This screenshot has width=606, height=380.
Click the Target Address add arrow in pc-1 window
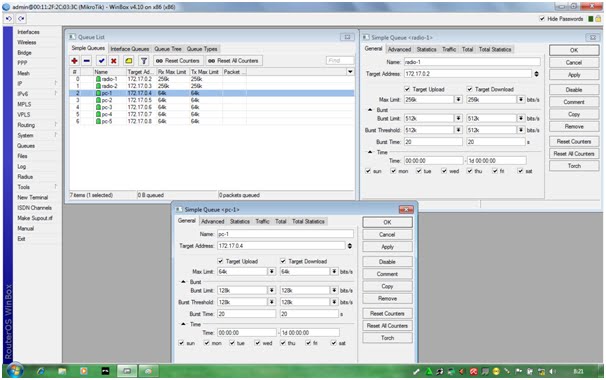coord(350,246)
